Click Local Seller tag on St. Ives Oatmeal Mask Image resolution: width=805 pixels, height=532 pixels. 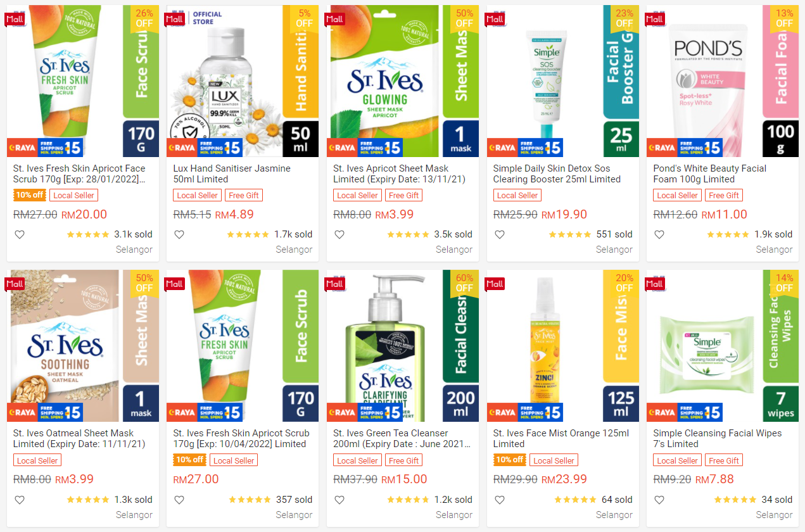(37, 460)
